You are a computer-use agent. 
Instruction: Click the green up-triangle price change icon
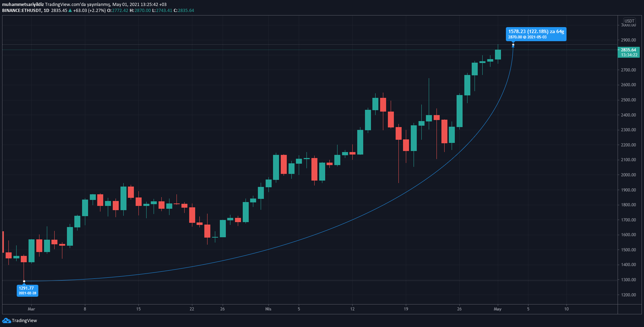pos(70,11)
